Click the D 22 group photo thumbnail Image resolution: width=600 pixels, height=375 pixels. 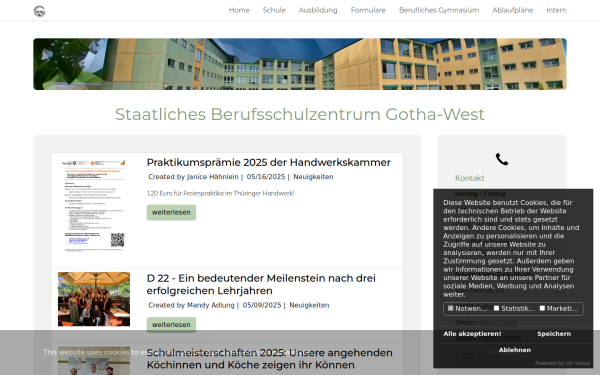click(94, 299)
